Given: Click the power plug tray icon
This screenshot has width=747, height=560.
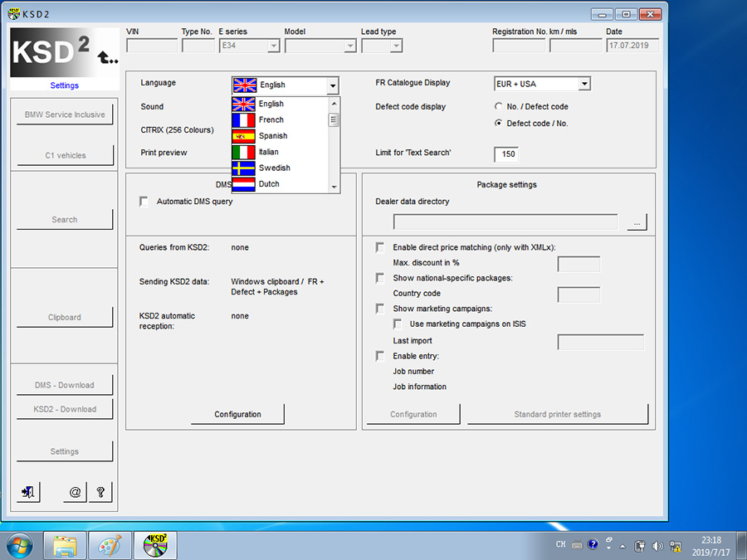Looking at the screenshot, I should (x=640, y=546).
